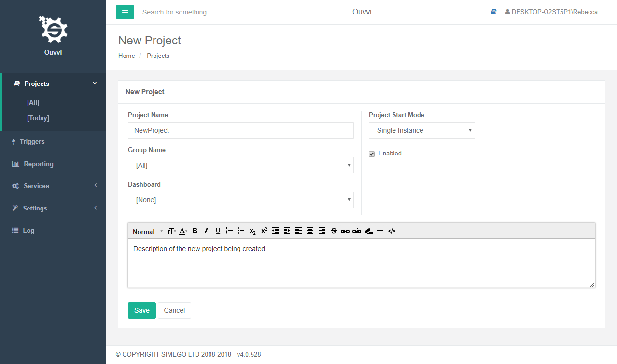Open Group Name dropdown
617x364 pixels.
coord(241,165)
